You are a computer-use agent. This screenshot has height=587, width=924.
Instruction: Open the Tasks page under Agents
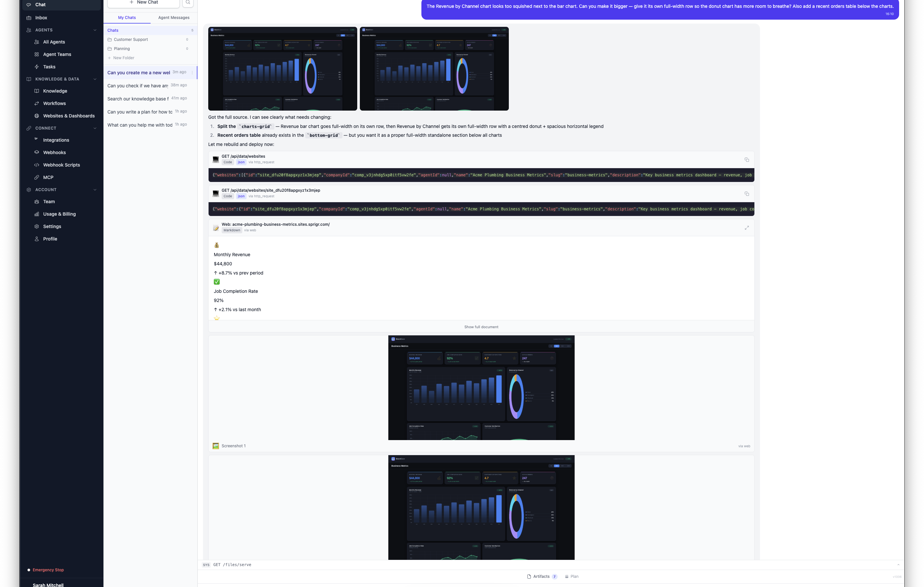click(49, 67)
